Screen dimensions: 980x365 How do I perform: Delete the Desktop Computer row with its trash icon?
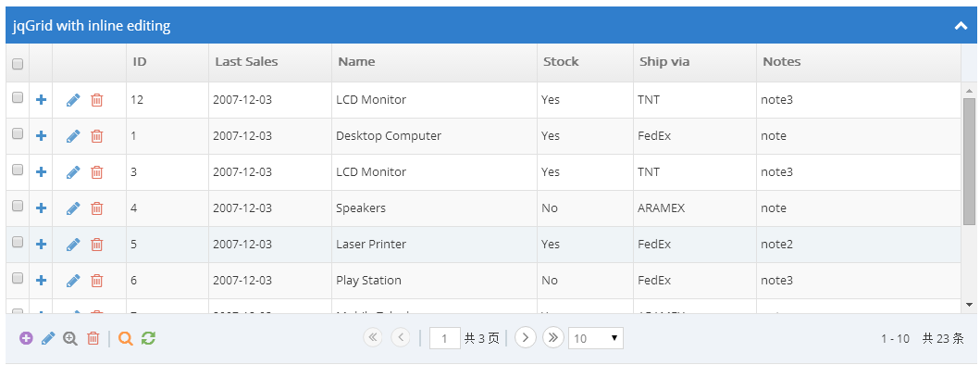tap(97, 136)
